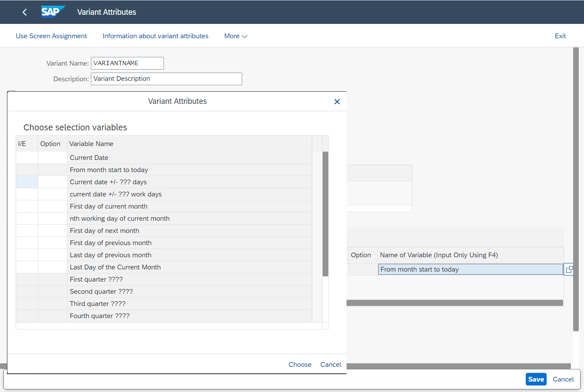This screenshot has height=392, width=584.
Task: Select the Current Date variable row
Action: [x=89, y=157]
